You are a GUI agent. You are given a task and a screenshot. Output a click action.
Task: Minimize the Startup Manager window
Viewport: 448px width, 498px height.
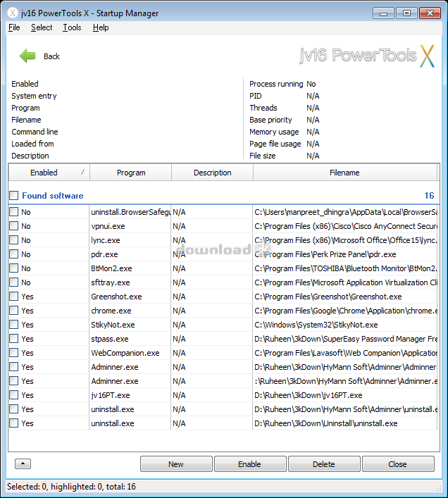tap(383, 13)
